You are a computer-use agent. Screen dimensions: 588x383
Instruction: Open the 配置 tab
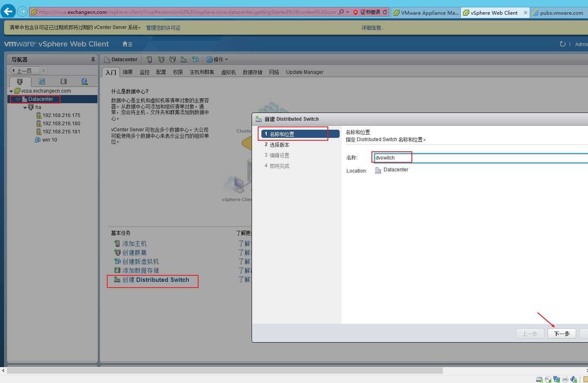(x=161, y=72)
